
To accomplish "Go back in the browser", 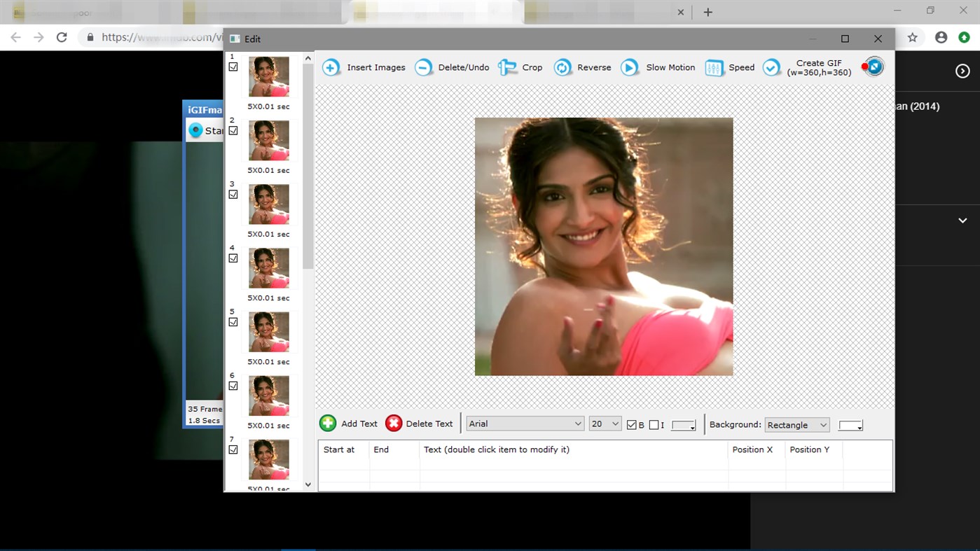I will (15, 37).
